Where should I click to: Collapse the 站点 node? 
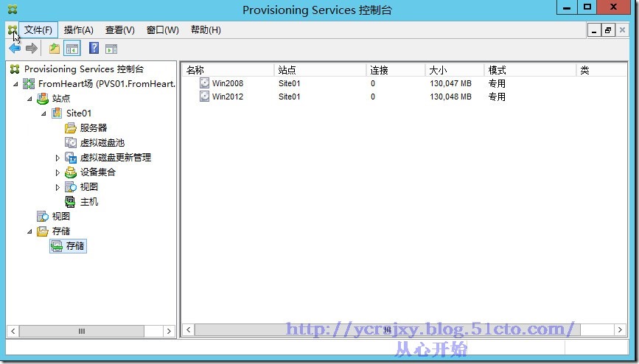(29, 99)
